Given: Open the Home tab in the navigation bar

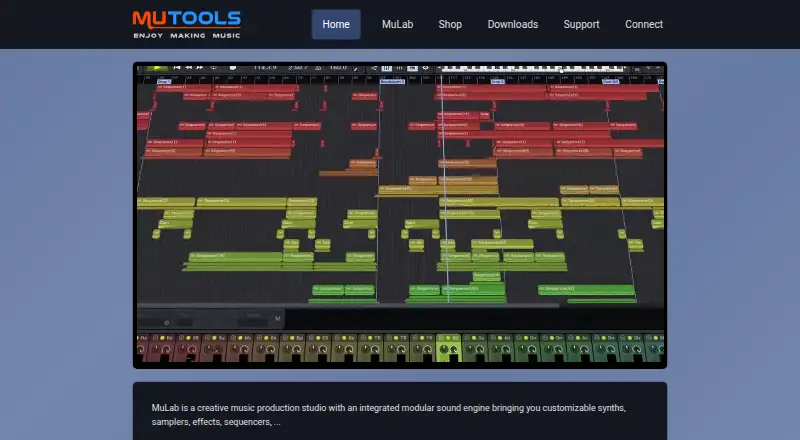Looking at the screenshot, I should (336, 25).
